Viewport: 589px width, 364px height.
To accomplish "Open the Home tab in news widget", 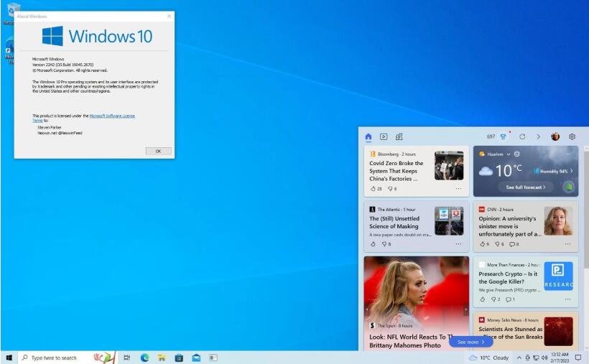I will coord(368,136).
